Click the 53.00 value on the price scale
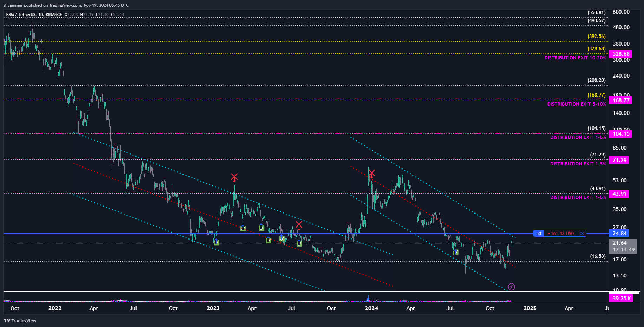The image size is (644, 327). [620, 181]
